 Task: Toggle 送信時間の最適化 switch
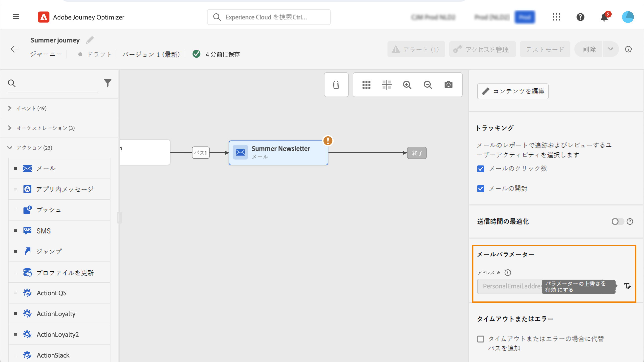pos(617,221)
